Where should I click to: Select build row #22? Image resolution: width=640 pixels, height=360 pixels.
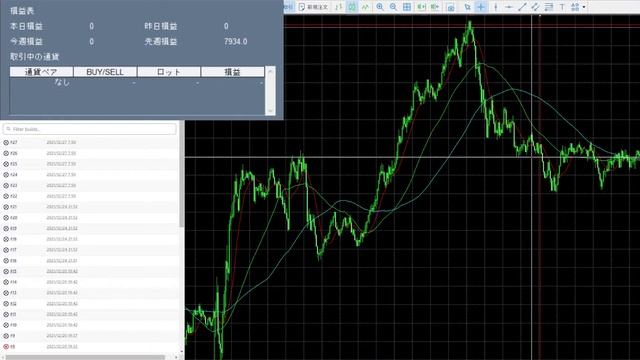point(90,196)
